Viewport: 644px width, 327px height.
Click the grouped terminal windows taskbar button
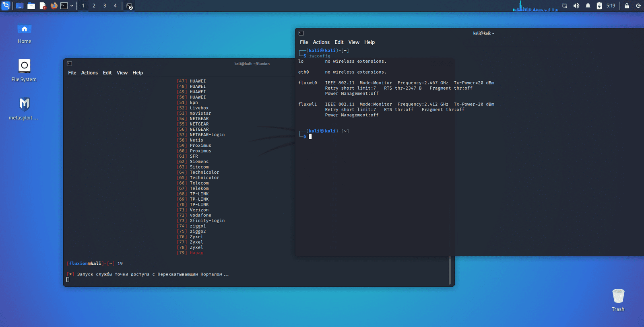(x=129, y=6)
